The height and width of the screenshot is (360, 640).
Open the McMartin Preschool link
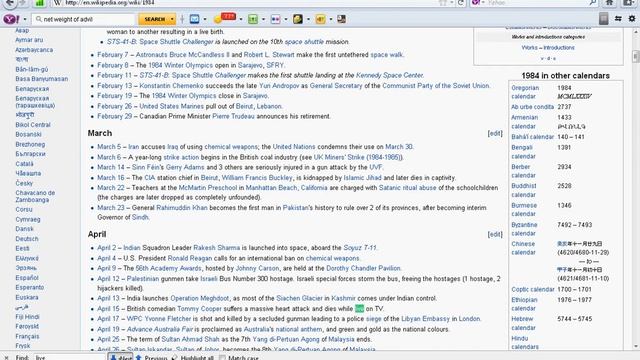pyautogui.click(x=208, y=188)
